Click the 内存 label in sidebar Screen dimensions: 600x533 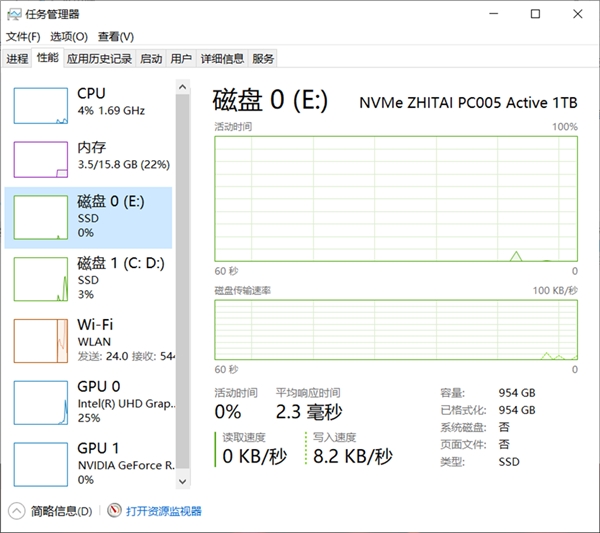[91, 147]
